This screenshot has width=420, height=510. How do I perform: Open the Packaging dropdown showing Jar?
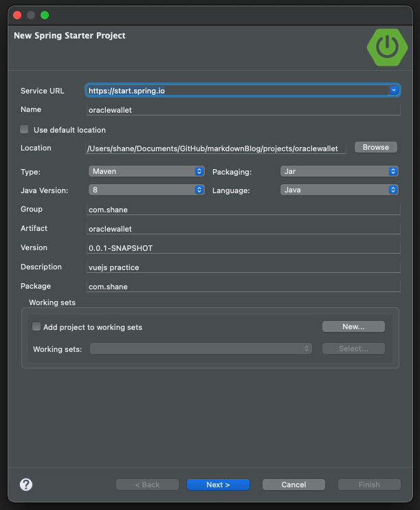(340, 171)
